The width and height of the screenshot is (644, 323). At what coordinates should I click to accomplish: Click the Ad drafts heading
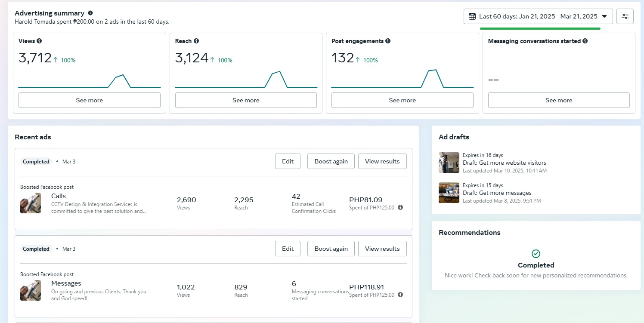(454, 137)
